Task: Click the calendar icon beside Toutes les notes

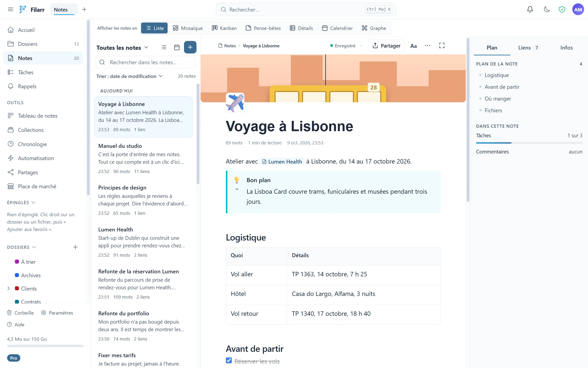Action: (x=177, y=47)
